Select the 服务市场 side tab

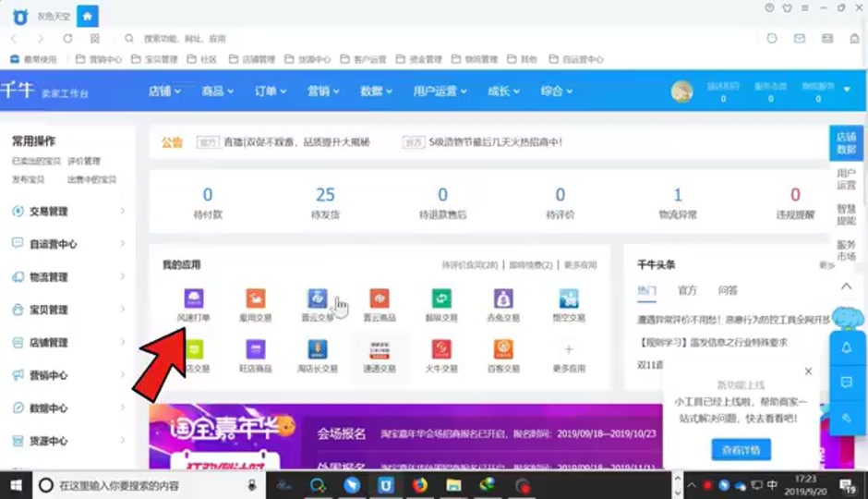846,250
